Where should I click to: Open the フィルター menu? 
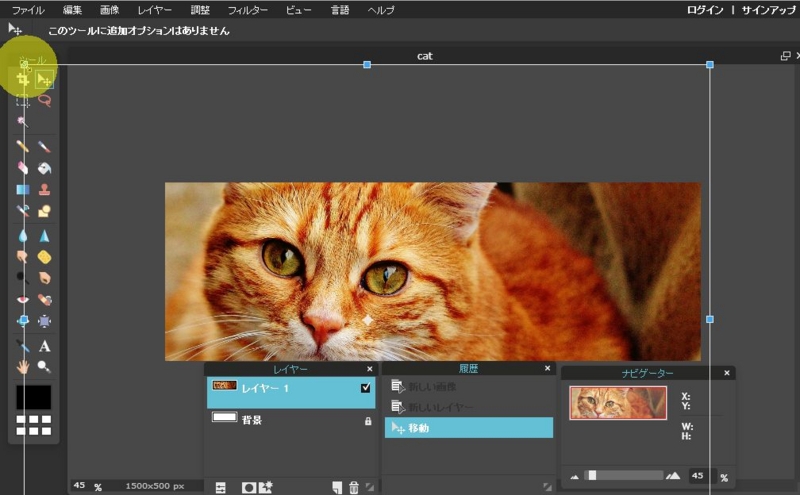click(x=247, y=10)
